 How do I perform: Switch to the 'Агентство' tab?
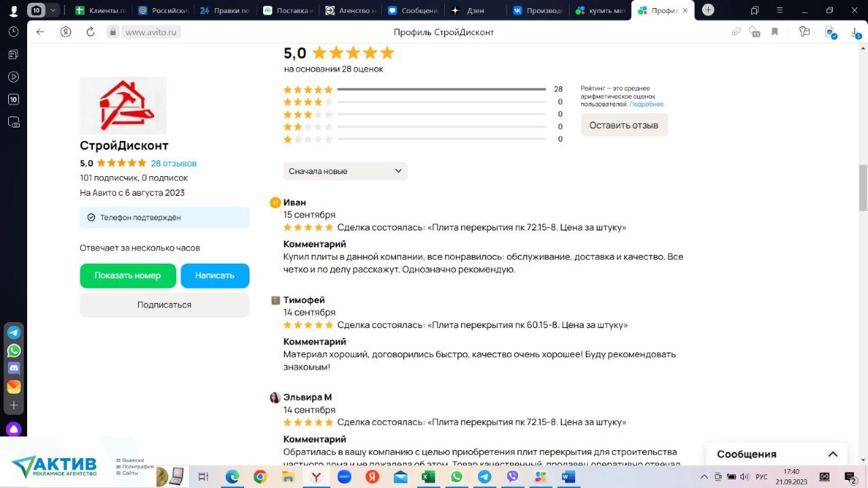point(350,10)
